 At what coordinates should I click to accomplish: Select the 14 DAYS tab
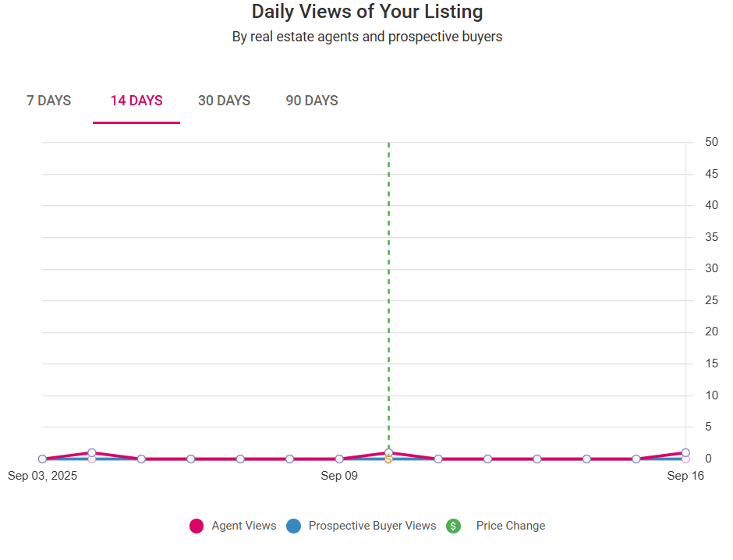(136, 101)
